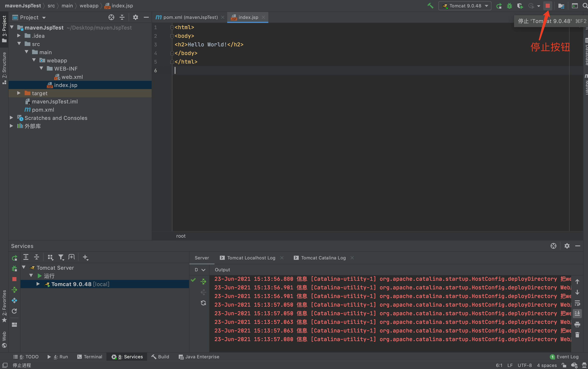
Task: Open the 7: Structure side panel tab
Action: (4, 68)
